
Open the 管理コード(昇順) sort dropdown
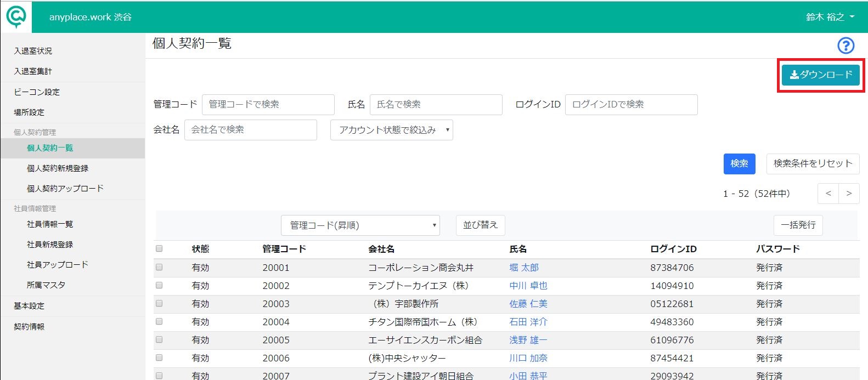[360, 225]
